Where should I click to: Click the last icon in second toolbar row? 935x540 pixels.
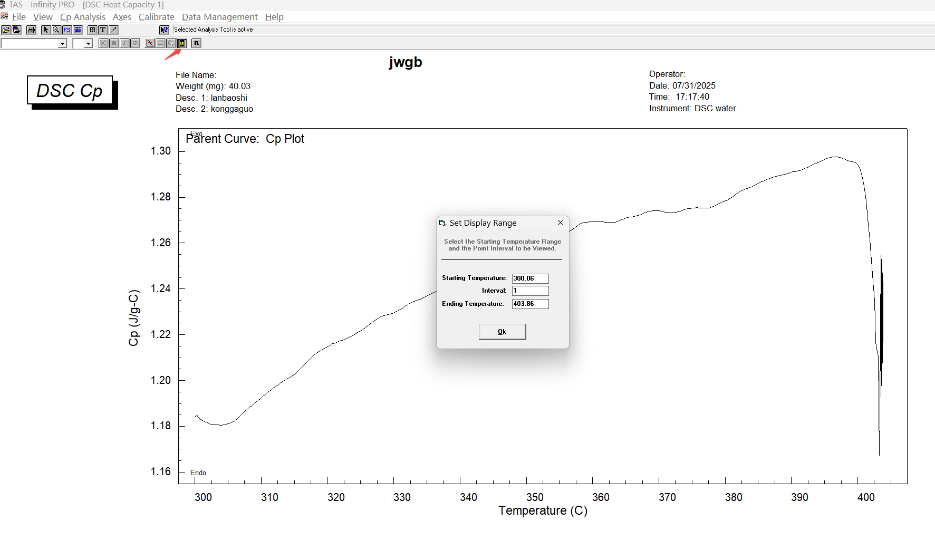point(196,43)
